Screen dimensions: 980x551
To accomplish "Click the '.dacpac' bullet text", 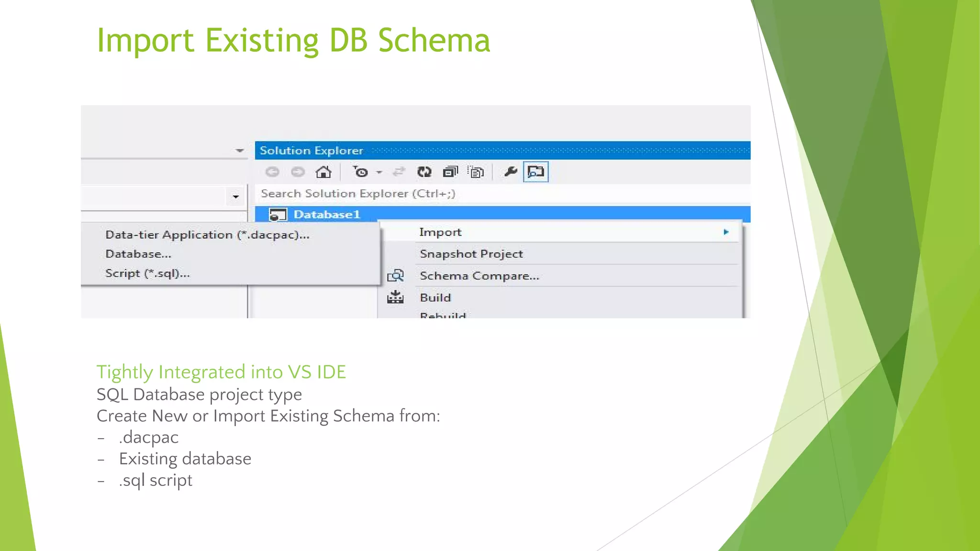I will (149, 438).
